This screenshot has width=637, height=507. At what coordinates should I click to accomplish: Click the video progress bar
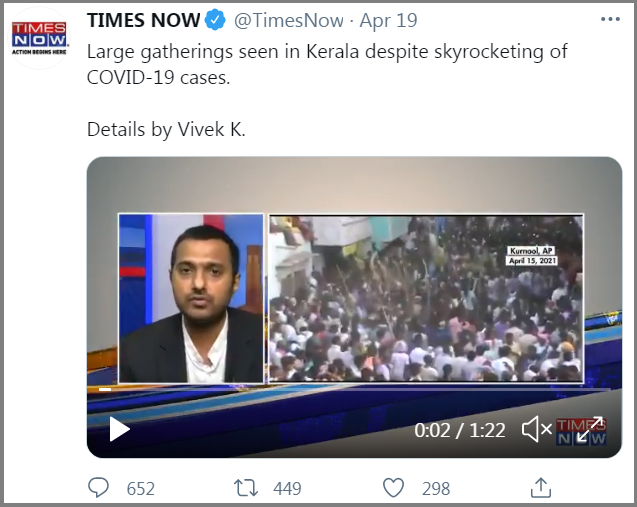[x=354, y=389]
